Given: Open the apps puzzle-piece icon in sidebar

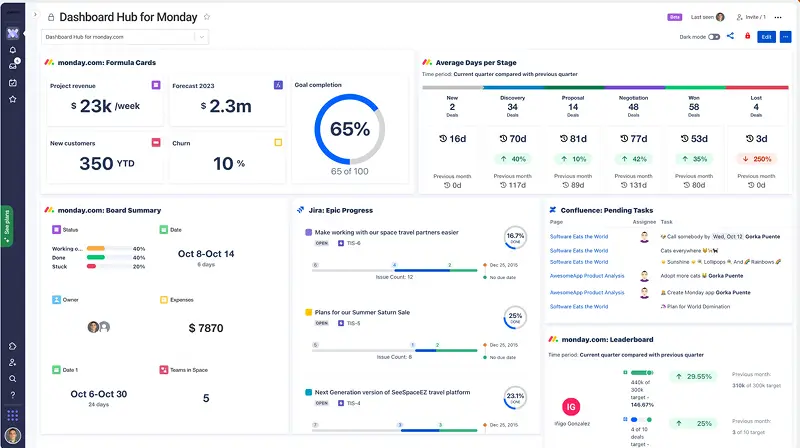Looking at the screenshot, I should click(13, 346).
